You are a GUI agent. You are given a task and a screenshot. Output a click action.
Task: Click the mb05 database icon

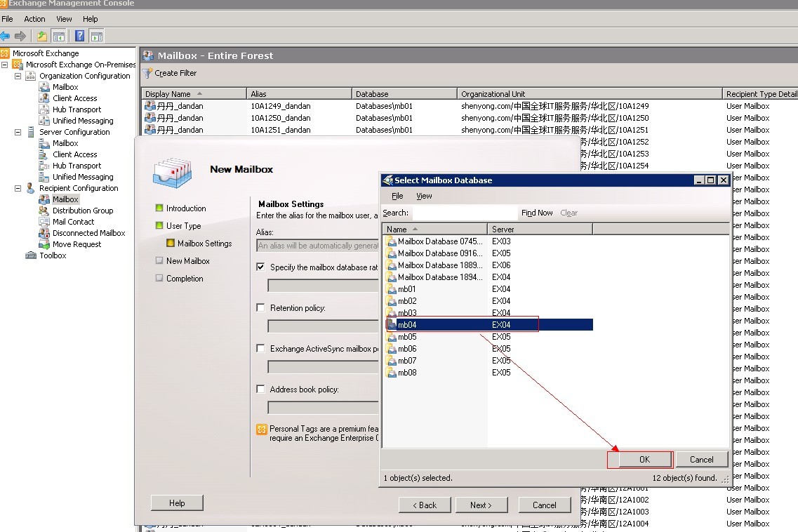(x=392, y=336)
